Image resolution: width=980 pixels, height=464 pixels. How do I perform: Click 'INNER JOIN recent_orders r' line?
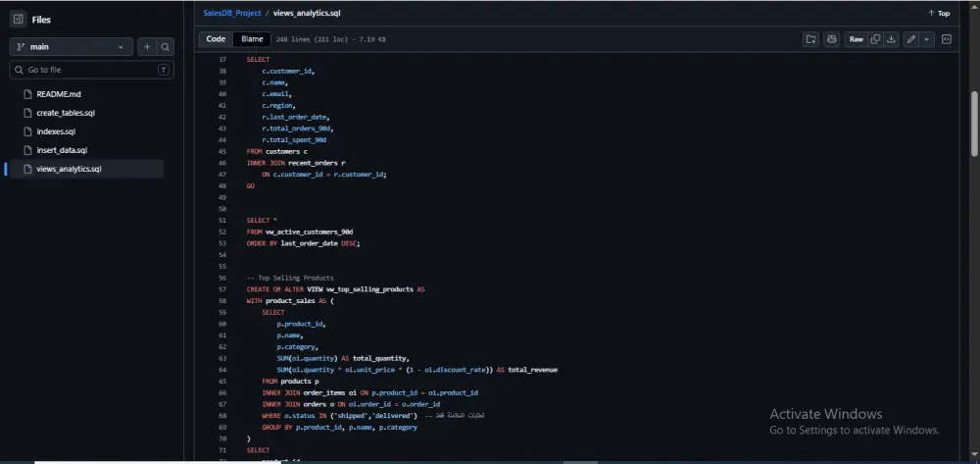296,163
